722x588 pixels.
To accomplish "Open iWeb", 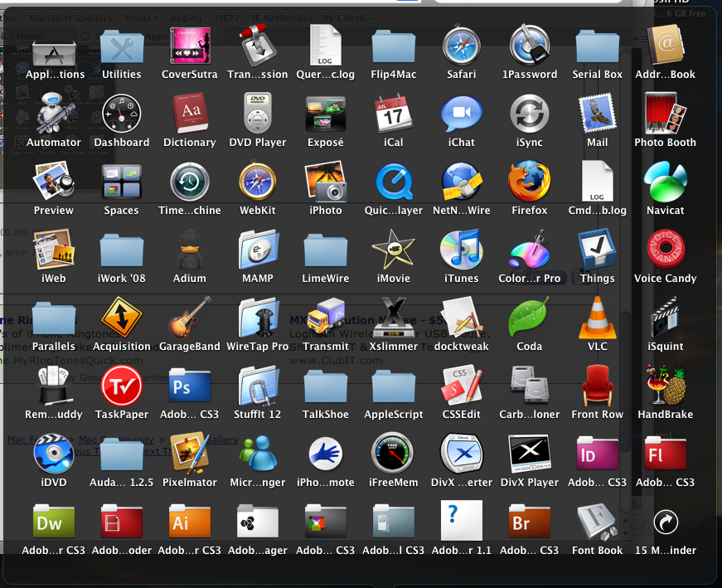I will (54, 250).
